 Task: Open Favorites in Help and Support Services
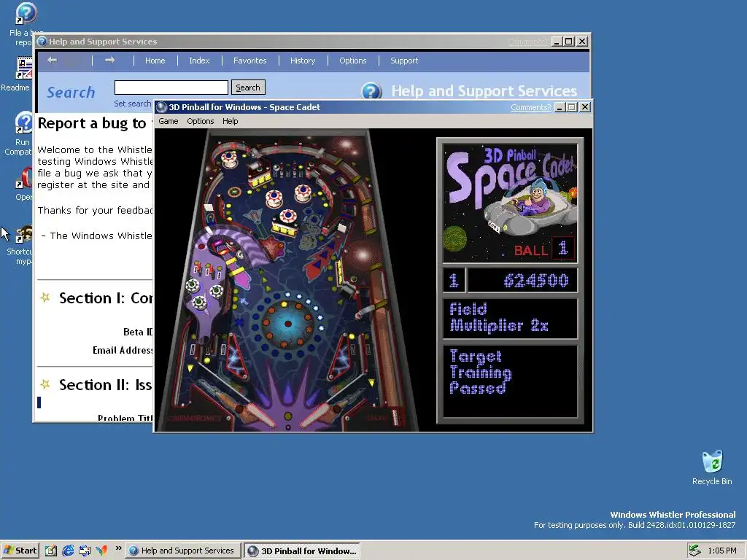tap(249, 61)
